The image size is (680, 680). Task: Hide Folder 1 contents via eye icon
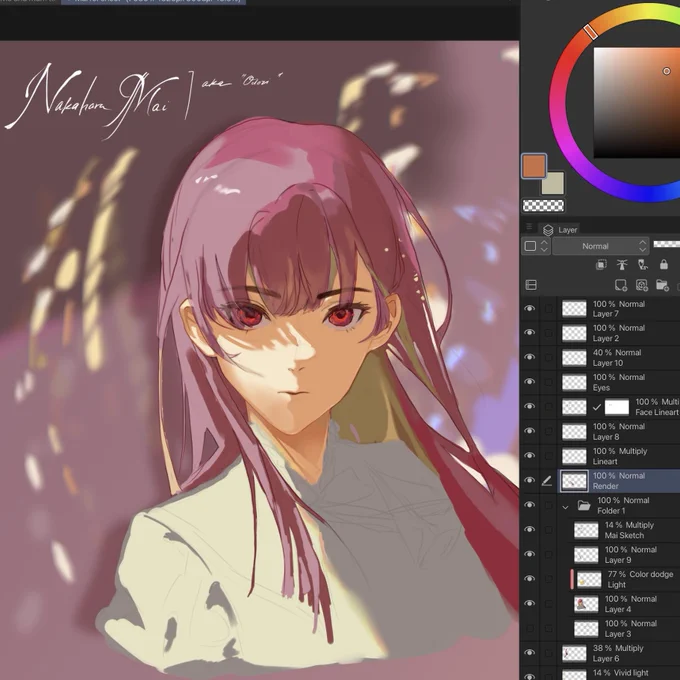[530, 505]
